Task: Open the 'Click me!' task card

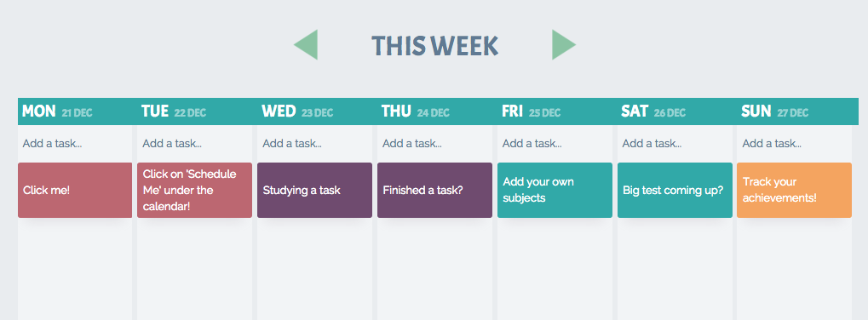Action: pos(75,190)
